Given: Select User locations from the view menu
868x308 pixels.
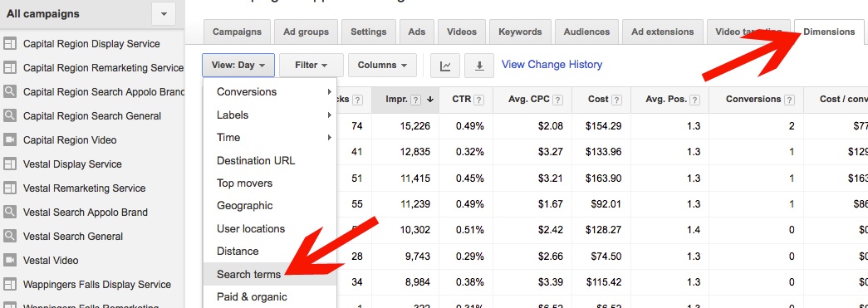Looking at the screenshot, I should tap(270, 228).
